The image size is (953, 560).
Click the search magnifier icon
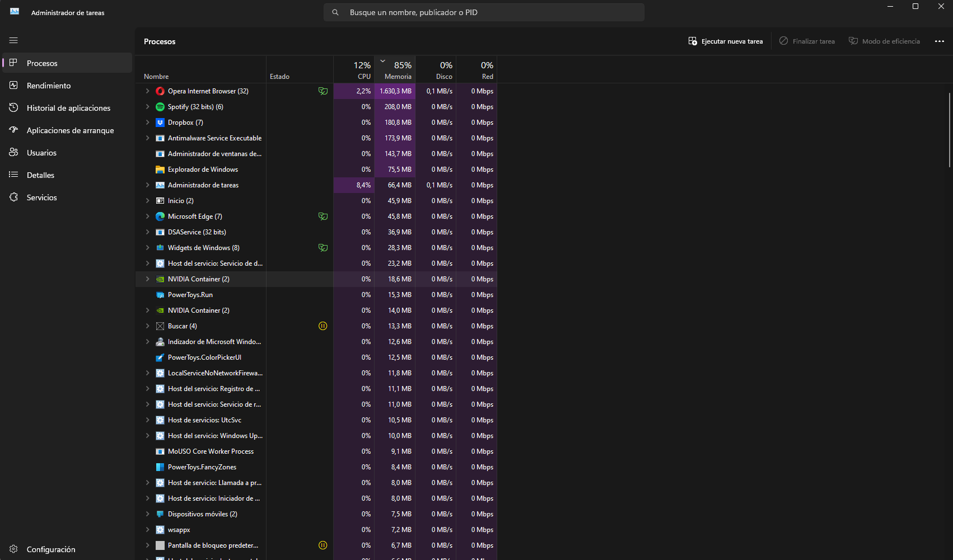[x=335, y=12]
